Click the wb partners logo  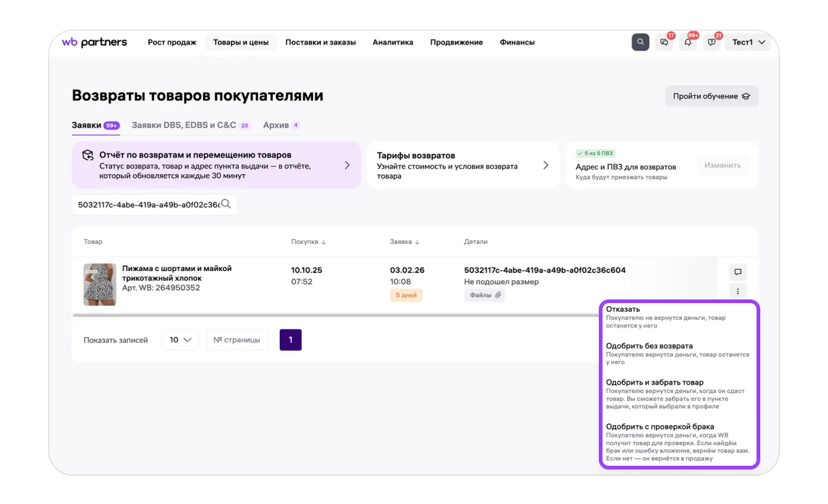point(94,43)
